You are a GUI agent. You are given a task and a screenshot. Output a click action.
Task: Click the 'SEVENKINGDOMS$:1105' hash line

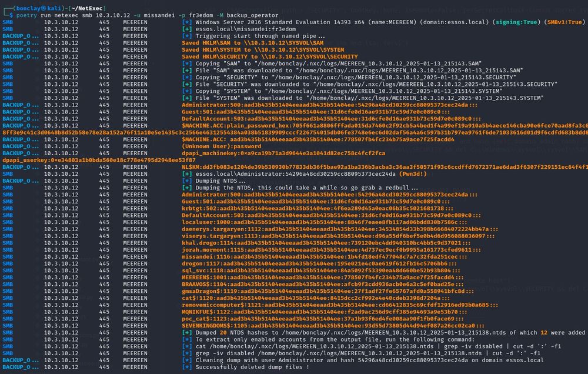[333, 326]
